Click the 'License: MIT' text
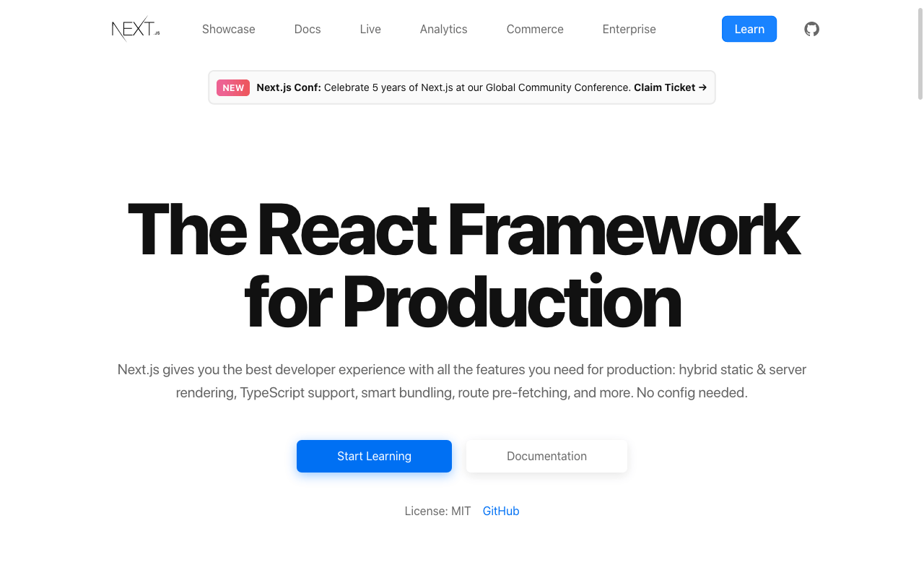 pos(437,511)
